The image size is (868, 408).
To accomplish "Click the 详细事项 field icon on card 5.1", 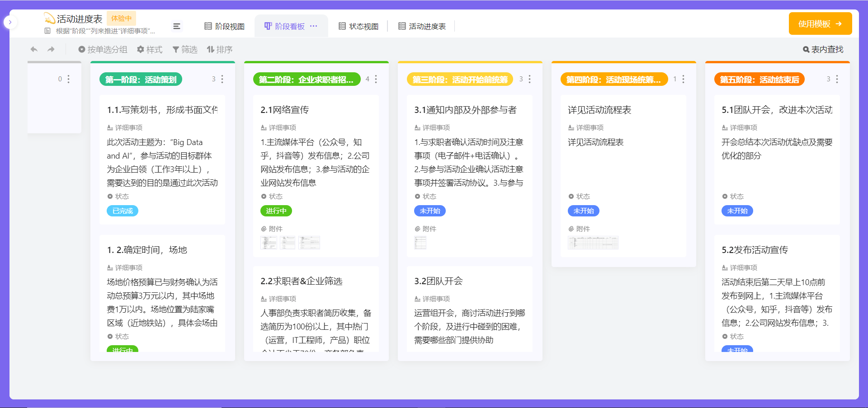I will click(x=725, y=127).
